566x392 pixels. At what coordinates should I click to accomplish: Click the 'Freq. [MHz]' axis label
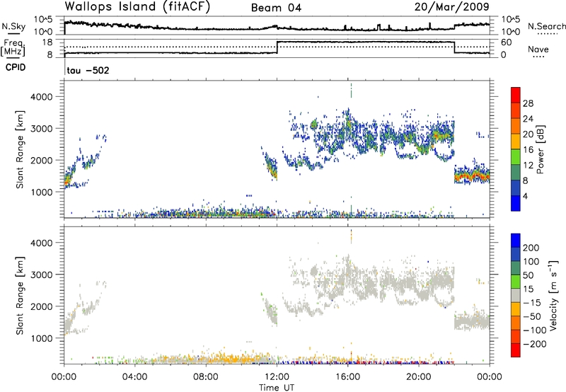13,48
